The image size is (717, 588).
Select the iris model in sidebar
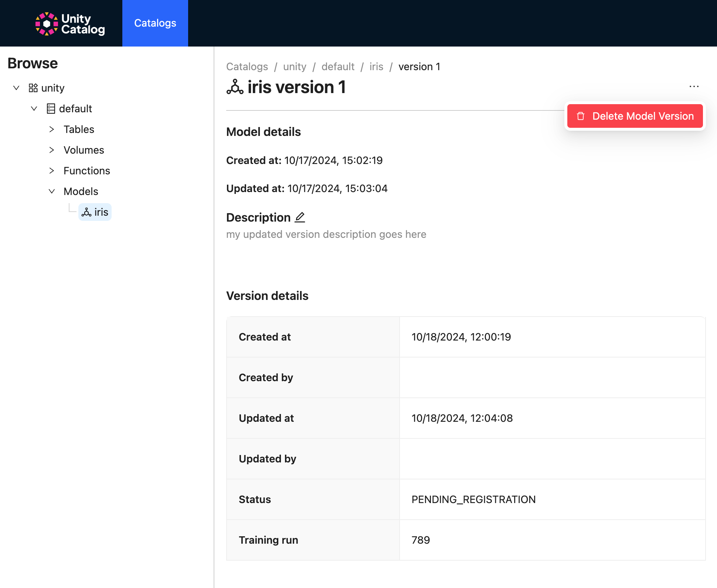coord(95,212)
